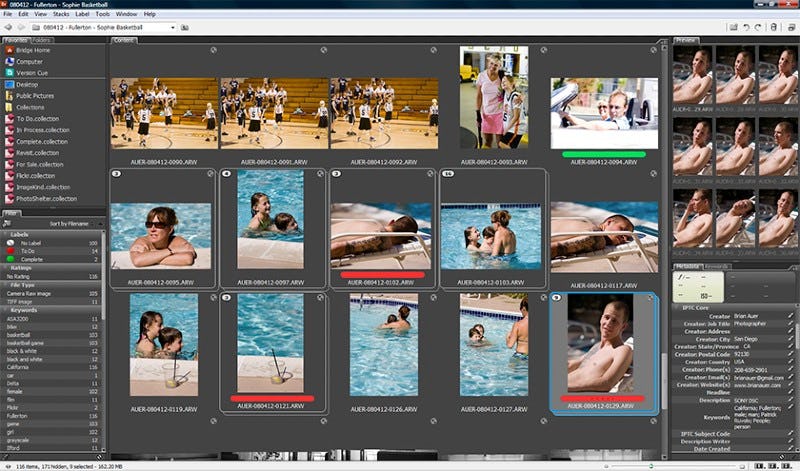The width and height of the screenshot is (800, 471).
Task: Select thumbnail AUER-080412-0094.ARW
Action: pyautogui.click(x=604, y=113)
